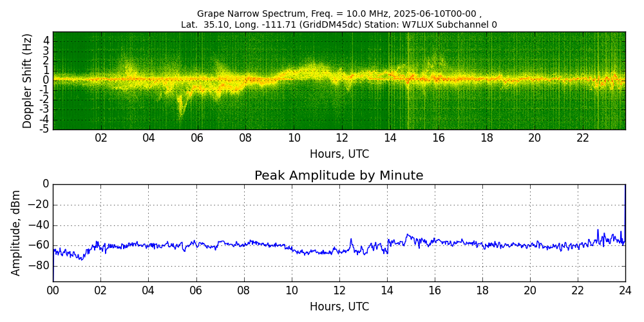Image resolution: width=644 pixels, height=322 pixels.
Task: Click Doppler axis tick label '-4'
Action: pos(45,120)
